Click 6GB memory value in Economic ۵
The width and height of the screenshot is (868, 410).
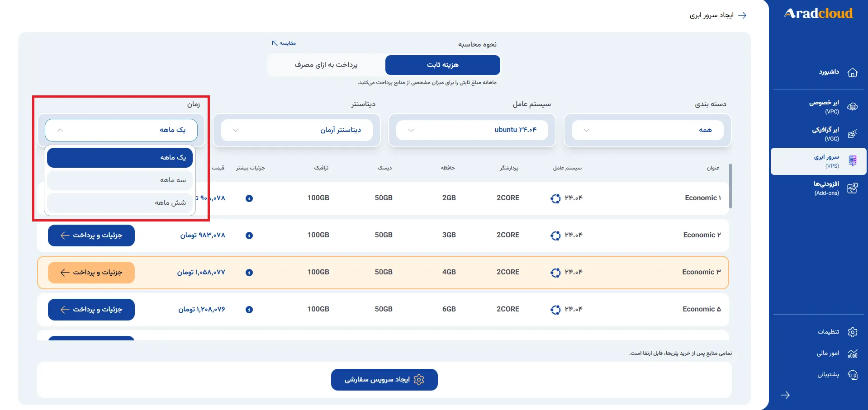pos(449,309)
